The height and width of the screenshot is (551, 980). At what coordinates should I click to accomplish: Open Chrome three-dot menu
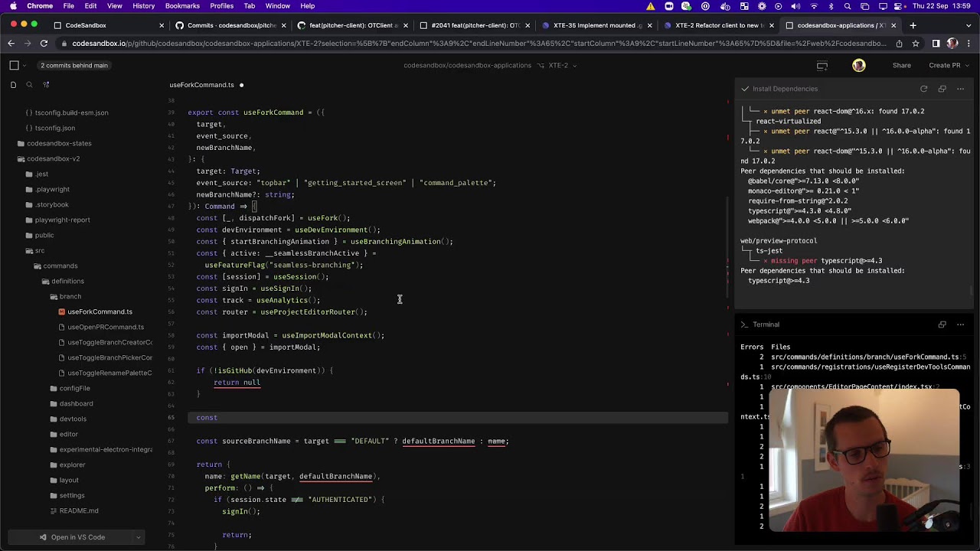(x=969, y=44)
